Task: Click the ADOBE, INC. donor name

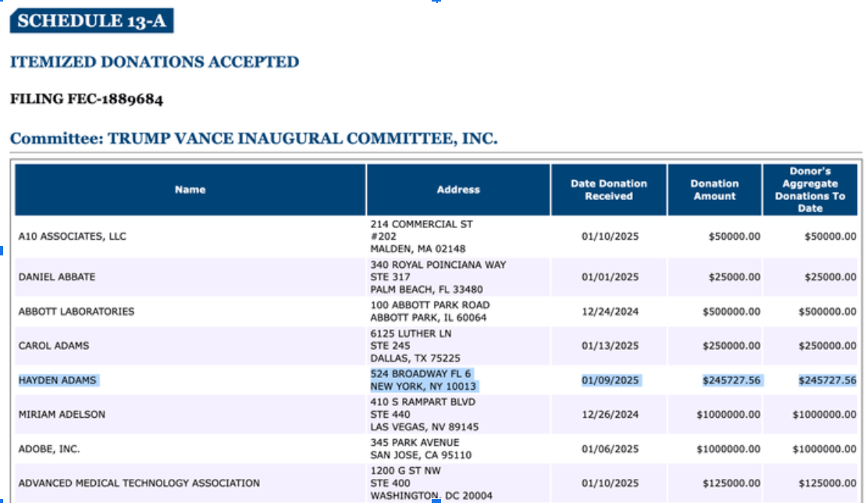Action: click(49, 449)
